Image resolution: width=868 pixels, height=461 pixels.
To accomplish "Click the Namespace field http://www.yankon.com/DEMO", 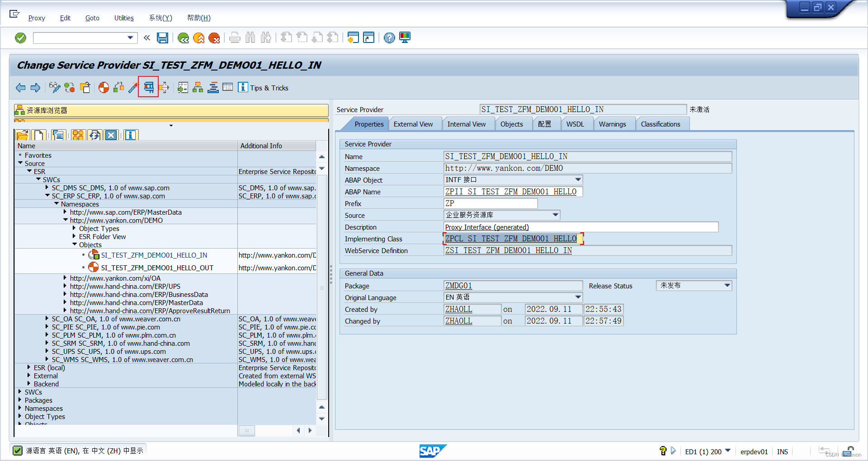I will [x=588, y=168].
